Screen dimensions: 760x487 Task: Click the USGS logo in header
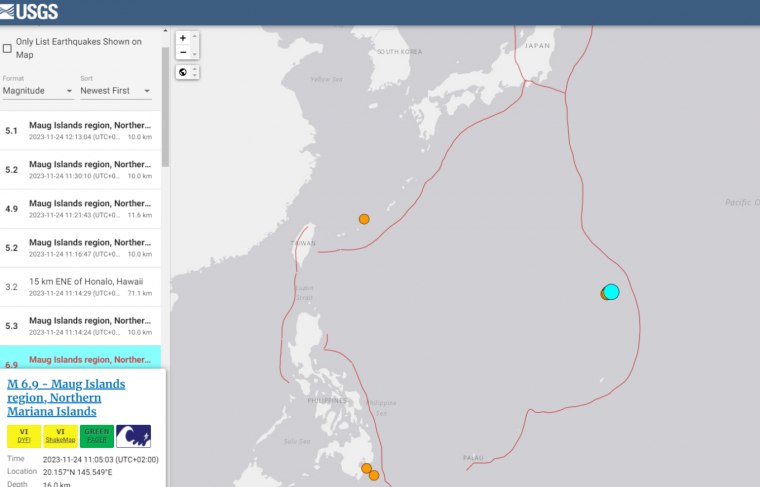pos(30,12)
